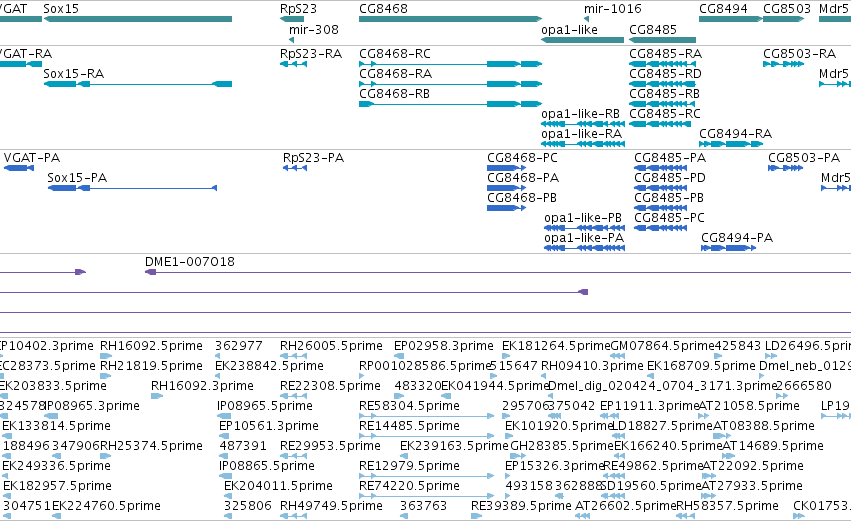Open the RH21819.5prime EST label
The width and height of the screenshot is (851, 521).
tap(151, 366)
